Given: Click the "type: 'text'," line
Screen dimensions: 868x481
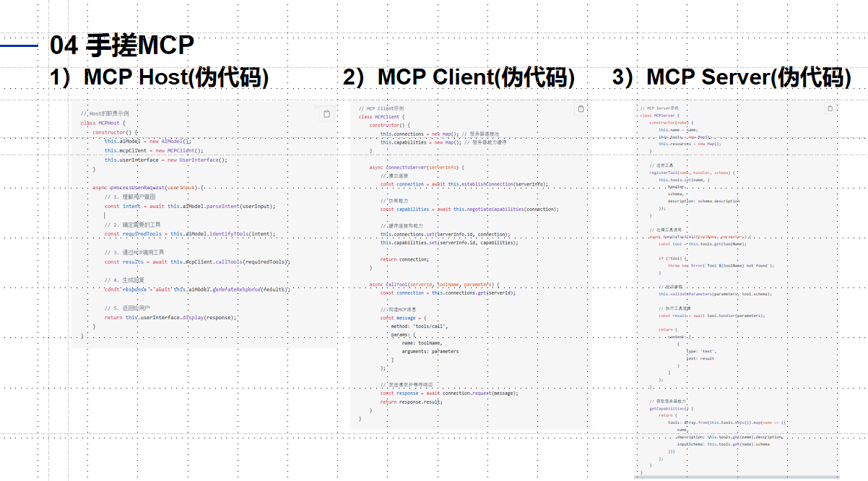Looking at the screenshot, I should coord(701,351).
